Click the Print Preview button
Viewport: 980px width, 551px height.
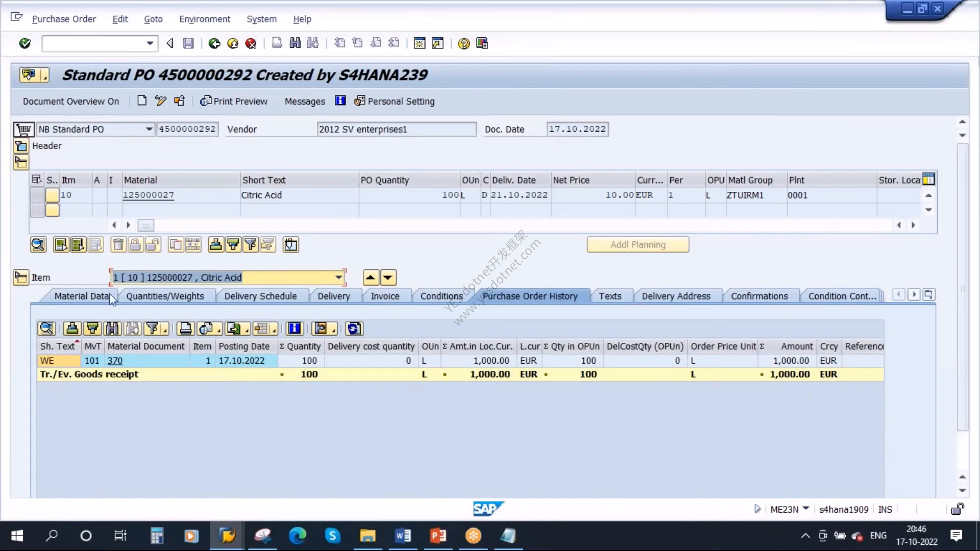(x=234, y=102)
